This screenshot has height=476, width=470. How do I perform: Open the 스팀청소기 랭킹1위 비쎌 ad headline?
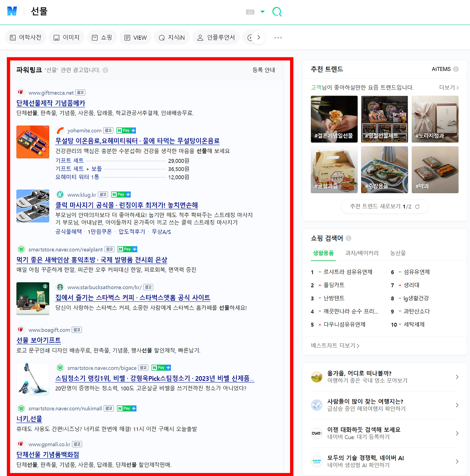tap(155, 378)
